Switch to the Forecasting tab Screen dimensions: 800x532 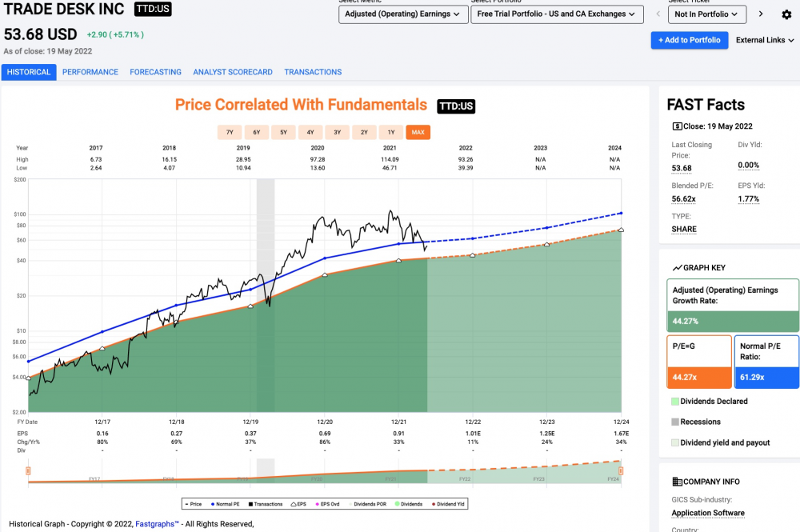(156, 72)
